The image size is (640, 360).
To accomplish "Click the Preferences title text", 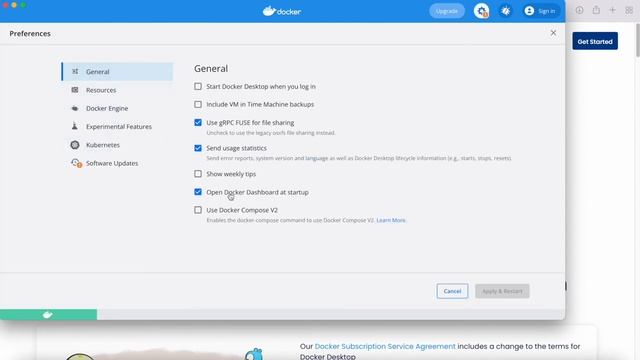I will [x=30, y=33].
